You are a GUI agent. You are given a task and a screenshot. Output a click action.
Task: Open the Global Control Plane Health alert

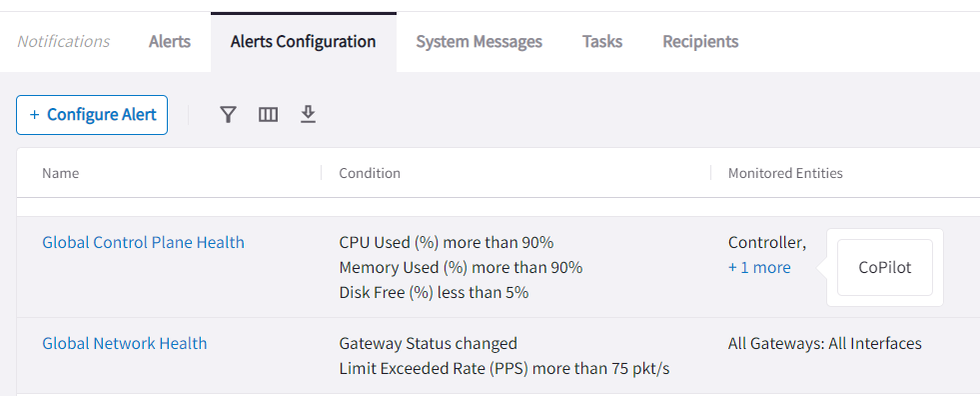143,242
